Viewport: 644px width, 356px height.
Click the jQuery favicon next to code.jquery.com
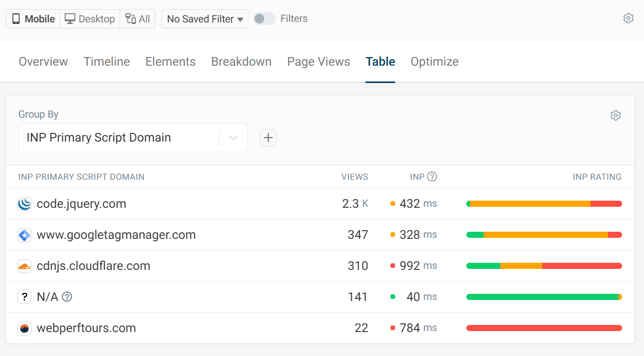pos(24,204)
